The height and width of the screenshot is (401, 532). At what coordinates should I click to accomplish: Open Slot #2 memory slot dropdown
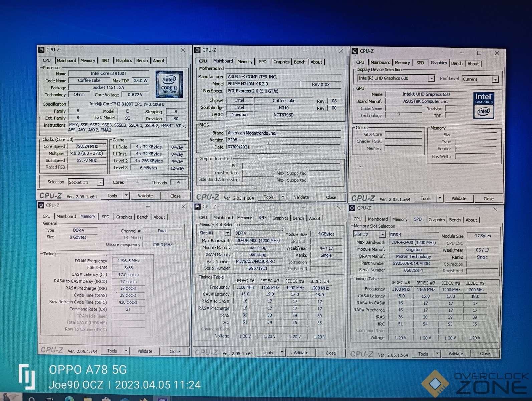coord(382,234)
